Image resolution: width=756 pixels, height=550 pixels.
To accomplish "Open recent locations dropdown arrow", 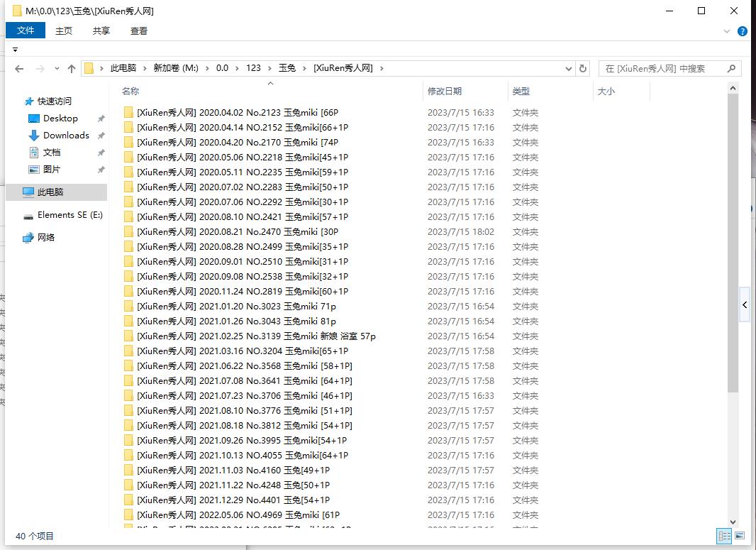I will pos(57,69).
